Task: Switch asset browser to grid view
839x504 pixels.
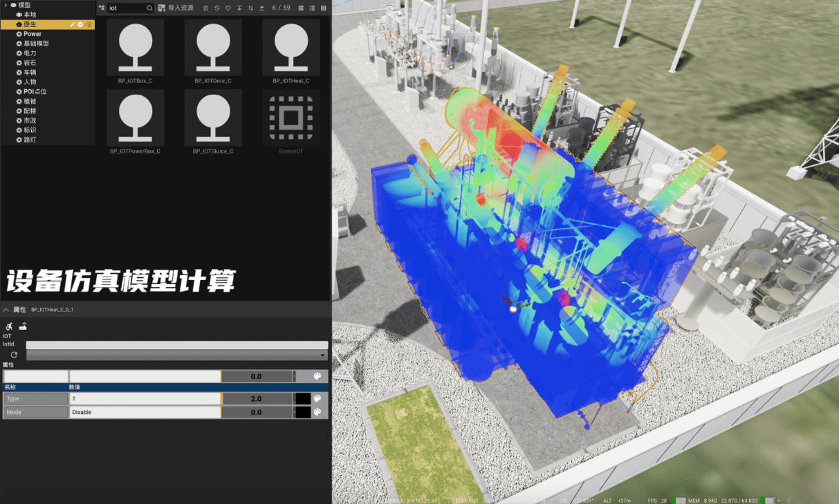Action: pos(300,8)
